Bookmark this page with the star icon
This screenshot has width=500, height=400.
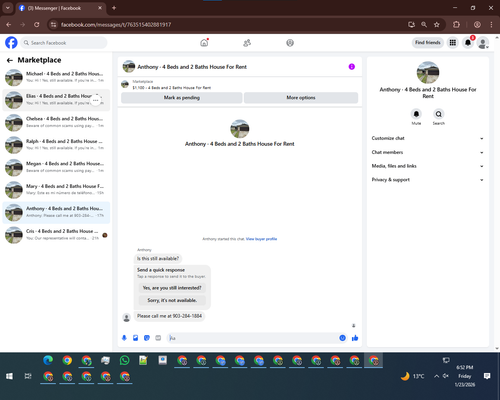(437, 25)
